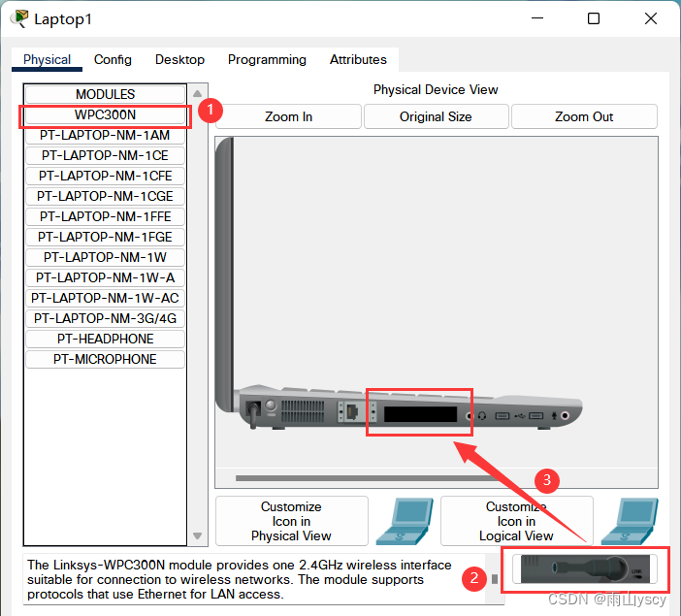Pick the PT-LAPTOP-NM-1FFE module
The height and width of the screenshot is (616, 681).
[105, 216]
